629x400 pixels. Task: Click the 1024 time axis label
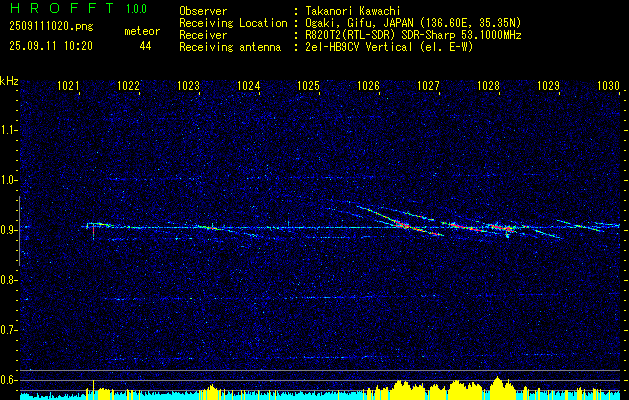coord(248,85)
